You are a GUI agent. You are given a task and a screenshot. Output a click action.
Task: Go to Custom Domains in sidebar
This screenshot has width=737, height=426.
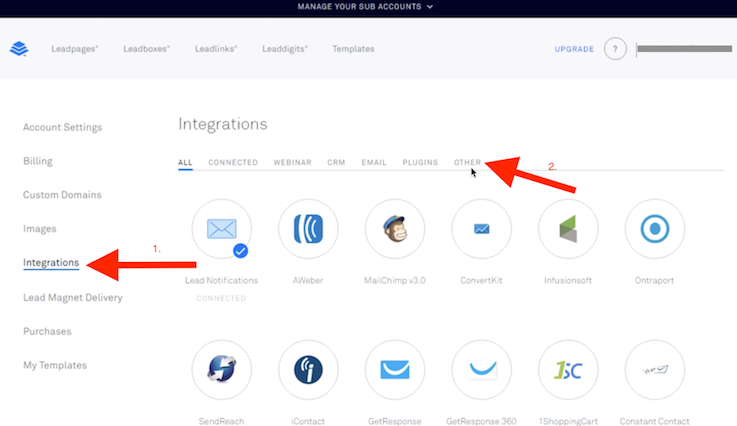(x=62, y=195)
